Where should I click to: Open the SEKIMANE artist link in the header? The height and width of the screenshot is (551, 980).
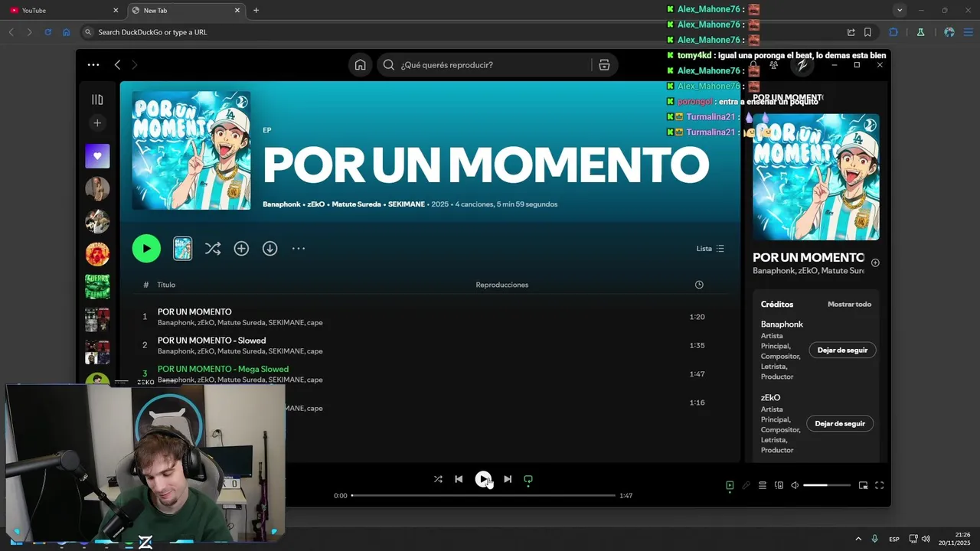(407, 204)
